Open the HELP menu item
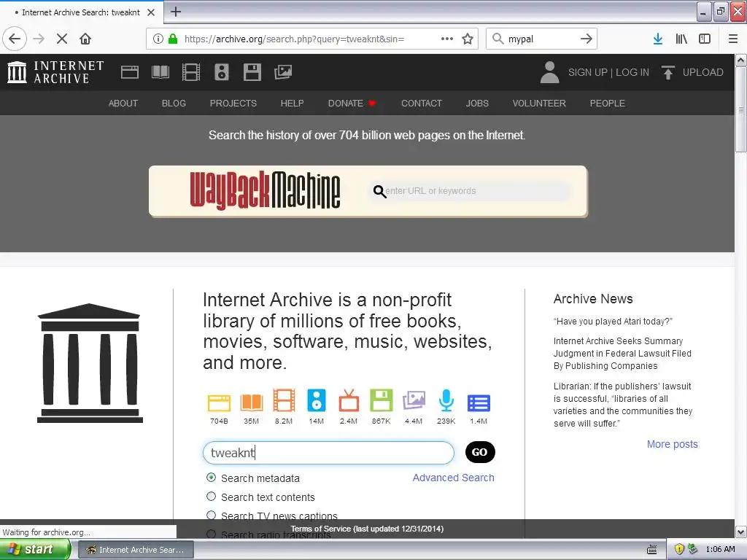This screenshot has width=747, height=560. (x=292, y=104)
